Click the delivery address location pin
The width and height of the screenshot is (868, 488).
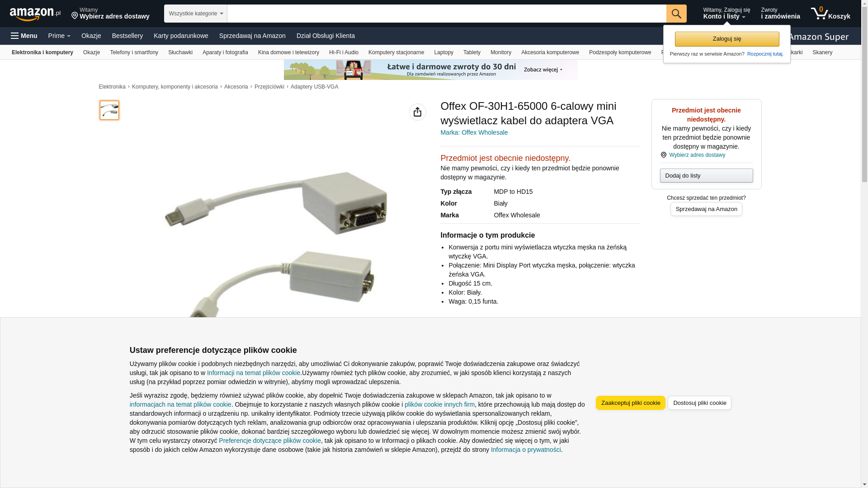click(x=75, y=16)
